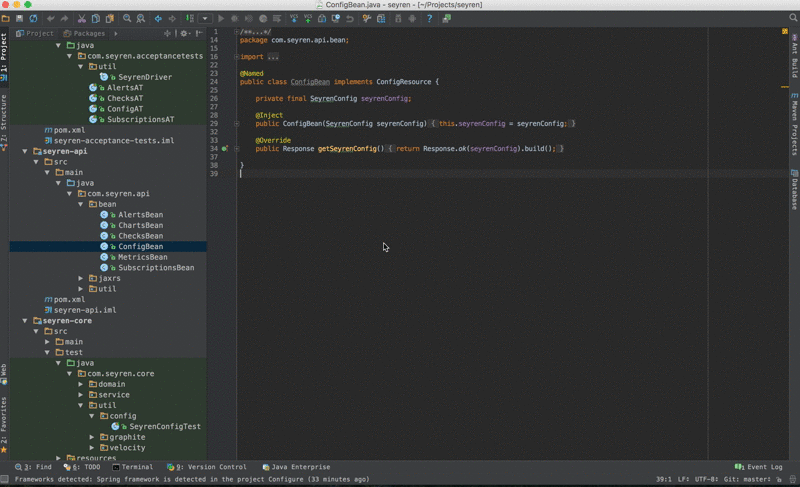Select the ConfigBean file in tree

point(108,246)
